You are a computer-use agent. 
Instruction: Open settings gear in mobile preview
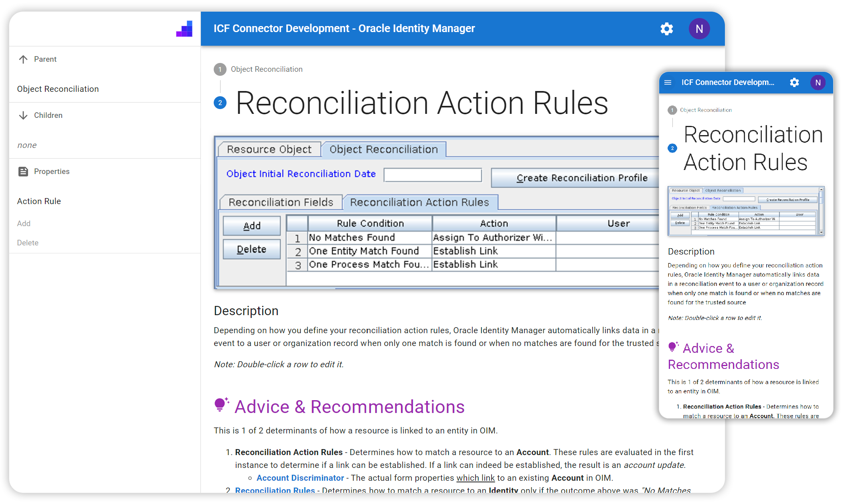[x=794, y=83]
